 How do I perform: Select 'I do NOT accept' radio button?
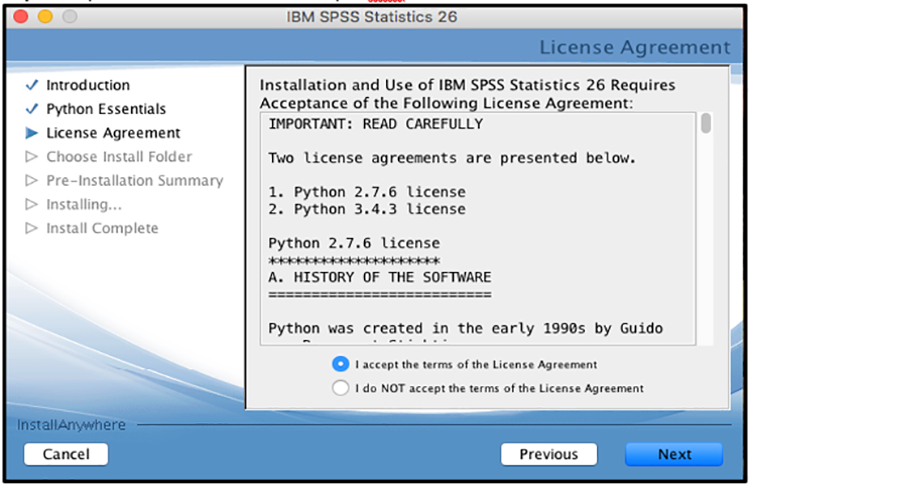[x=340, y=388]
